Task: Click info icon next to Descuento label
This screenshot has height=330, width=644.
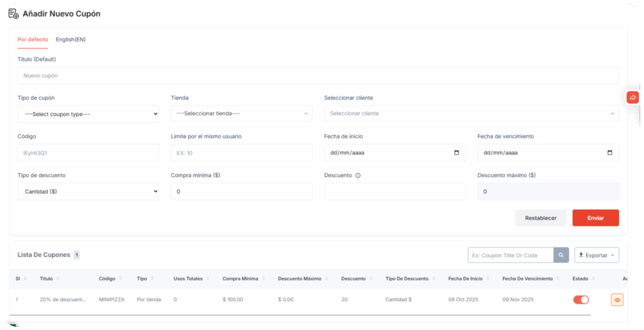Action: tap(358, 176)
